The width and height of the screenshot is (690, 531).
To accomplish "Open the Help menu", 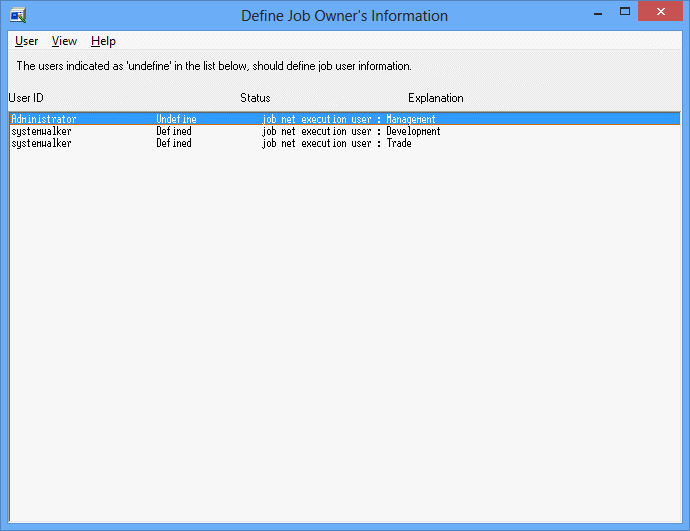I will (x=103, y=41).
